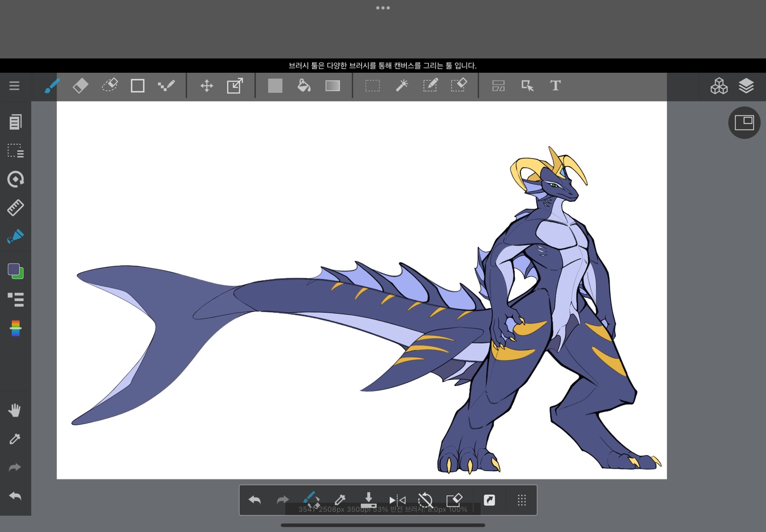
Task: Open the Layers panel
Action: (746, 86)
